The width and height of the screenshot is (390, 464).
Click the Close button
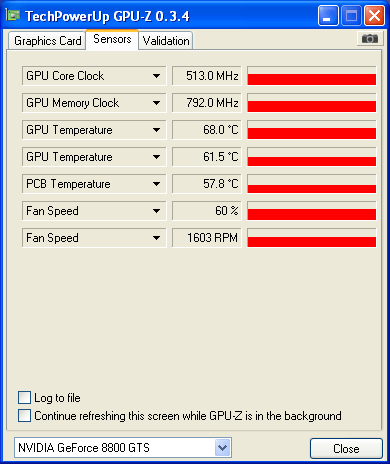(x=346, y=449)
